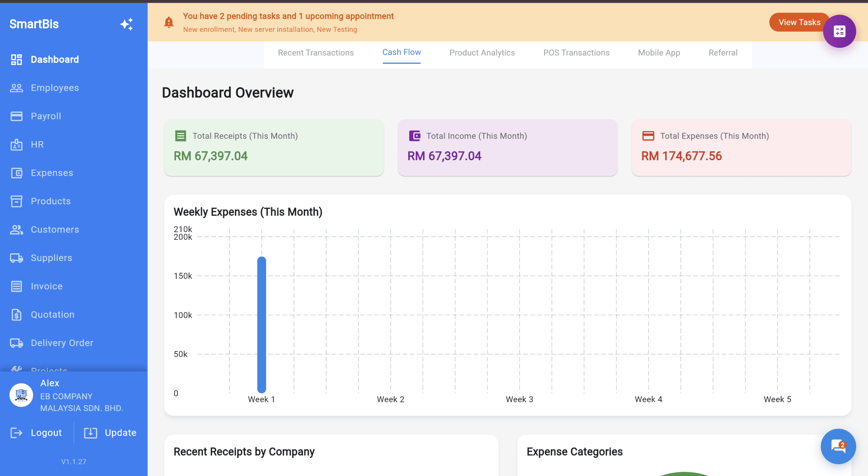Click the Delivery Order truck icon

point(16,343)
